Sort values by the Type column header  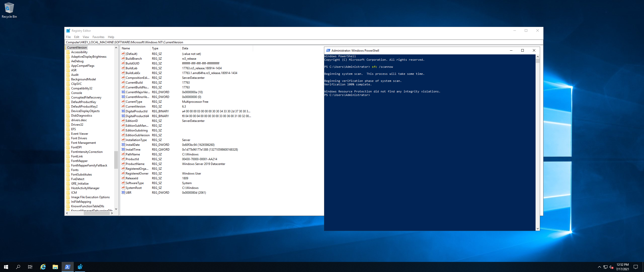[x=166, y=48]
